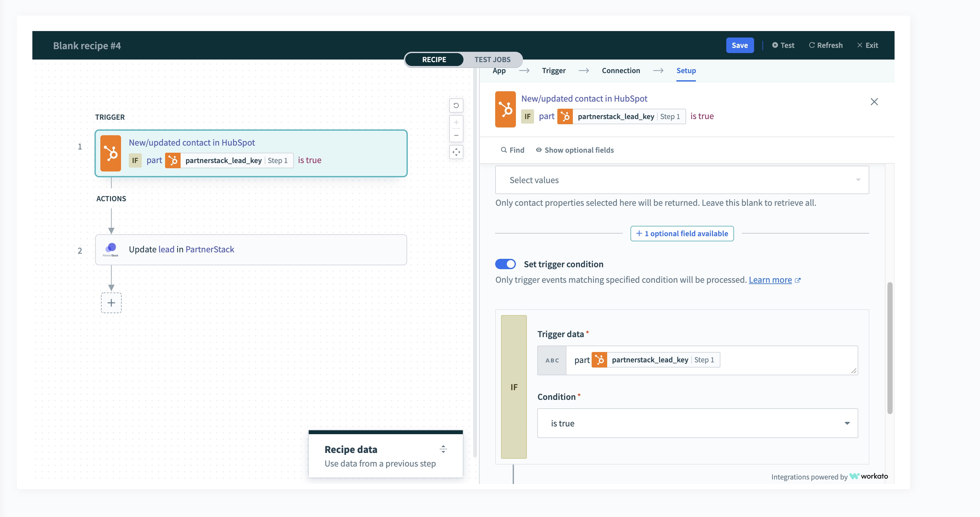Image resolution: width=980 pixels, height=517 pixels.
Task: Click partnerstack_lead_key pill in Trigger data field
Action: point(655,360)
